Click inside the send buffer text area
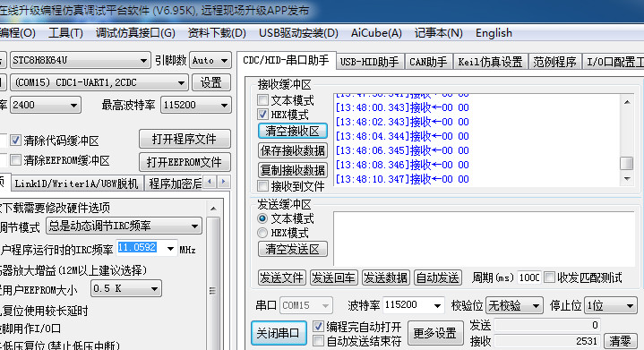 (x=485, y=239)
